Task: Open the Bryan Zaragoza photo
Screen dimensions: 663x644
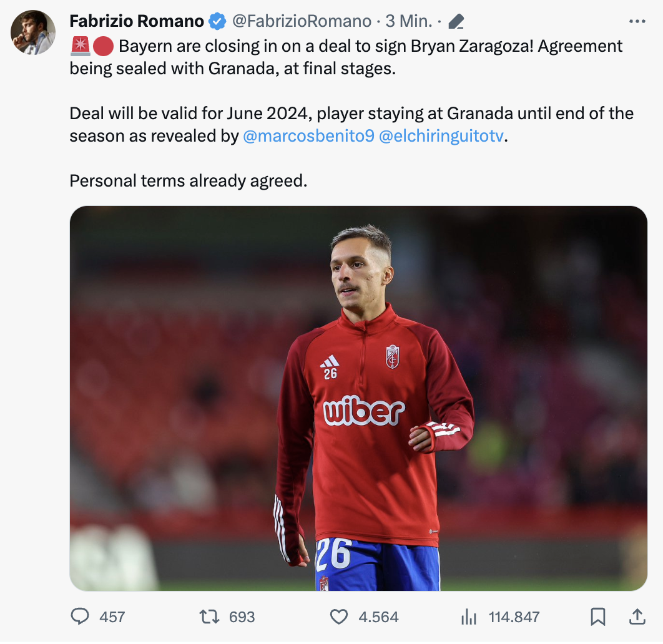Action: coord(358,399)
